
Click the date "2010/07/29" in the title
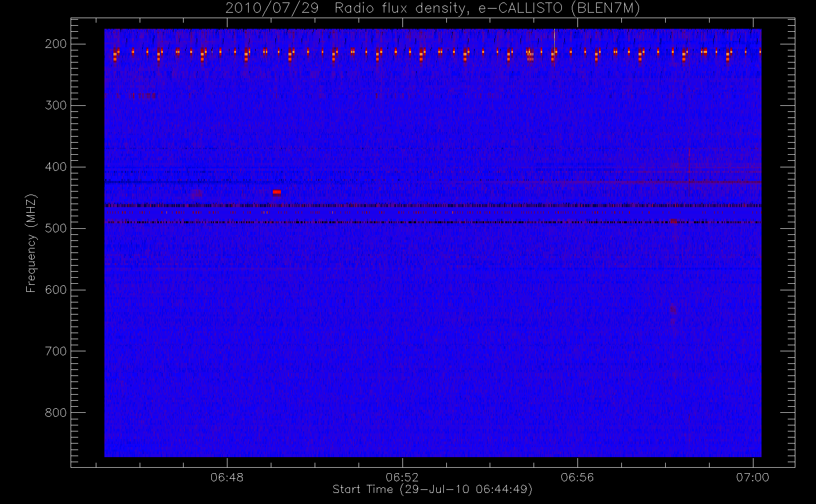click(x=271, y=8)
